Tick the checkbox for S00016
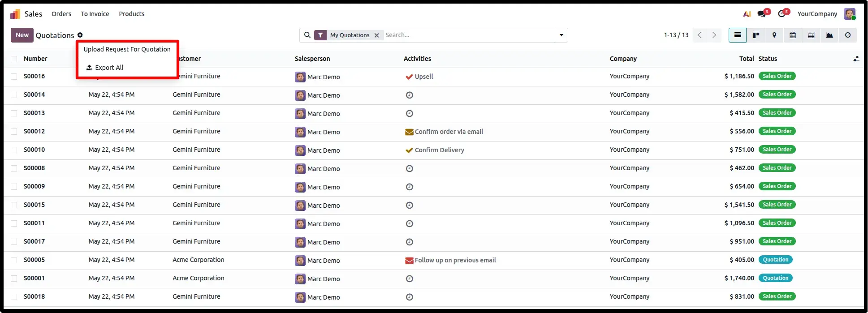 pyautogui.click(x=14, y=77)
